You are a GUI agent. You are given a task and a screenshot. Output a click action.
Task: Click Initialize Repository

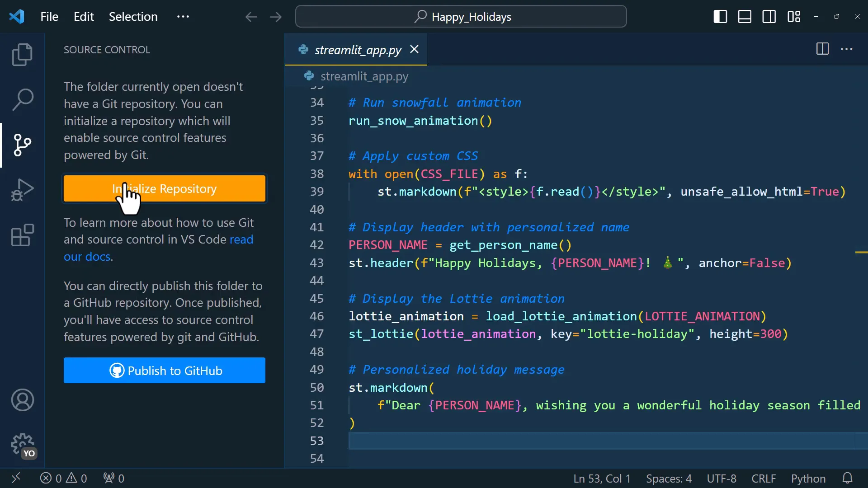click(165, 188)
